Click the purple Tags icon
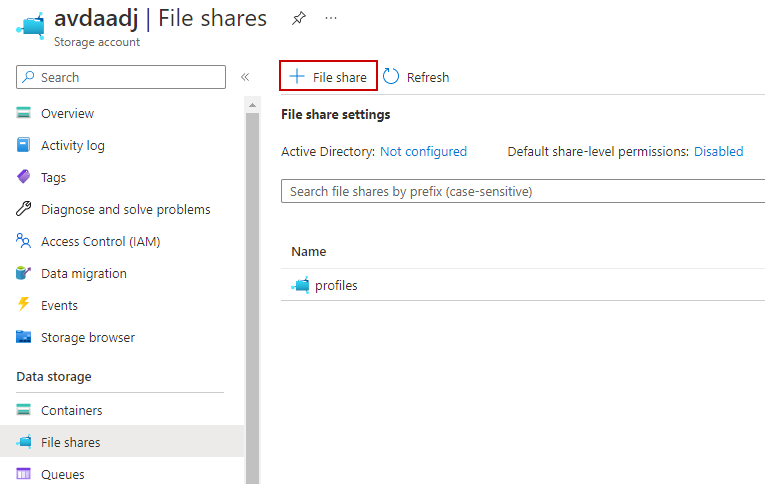This screenshot has height=484, width=765. 24,178
